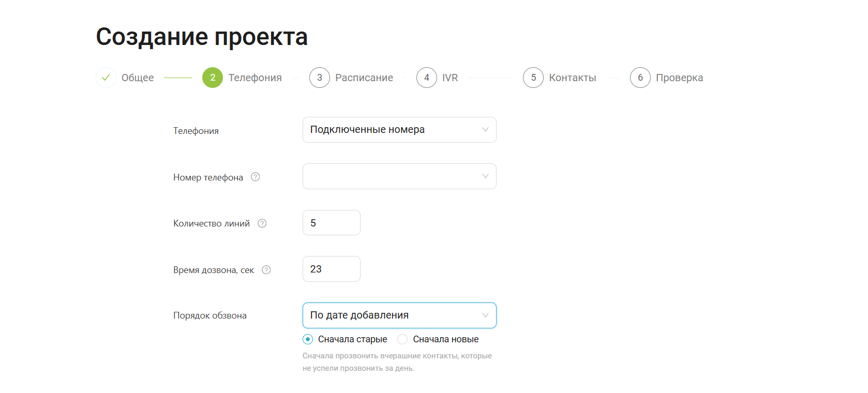Image resolution: width=868 pixels, height=393 pixels.
Task: Open the empty Номер телефона dropdown
Action: coord(399,176)
